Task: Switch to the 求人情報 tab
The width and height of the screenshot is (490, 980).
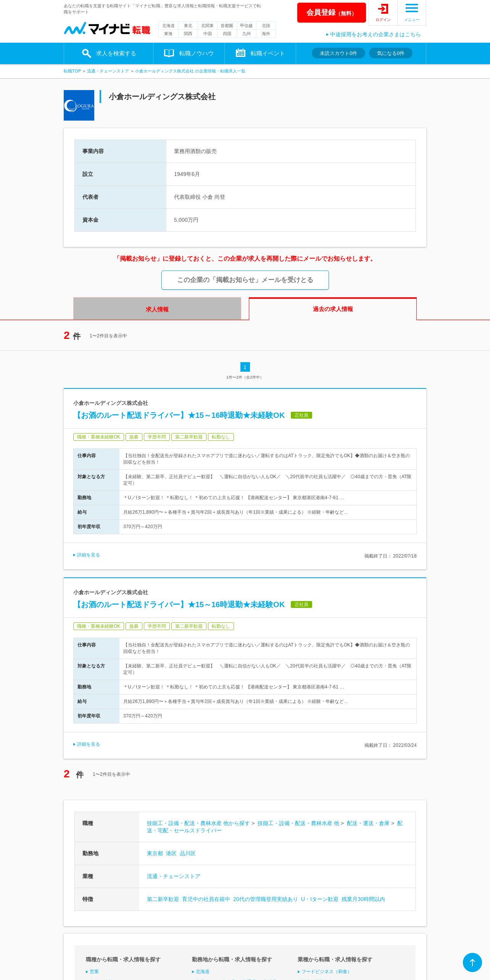Action: pyautogui.click(x=157, y=309)
